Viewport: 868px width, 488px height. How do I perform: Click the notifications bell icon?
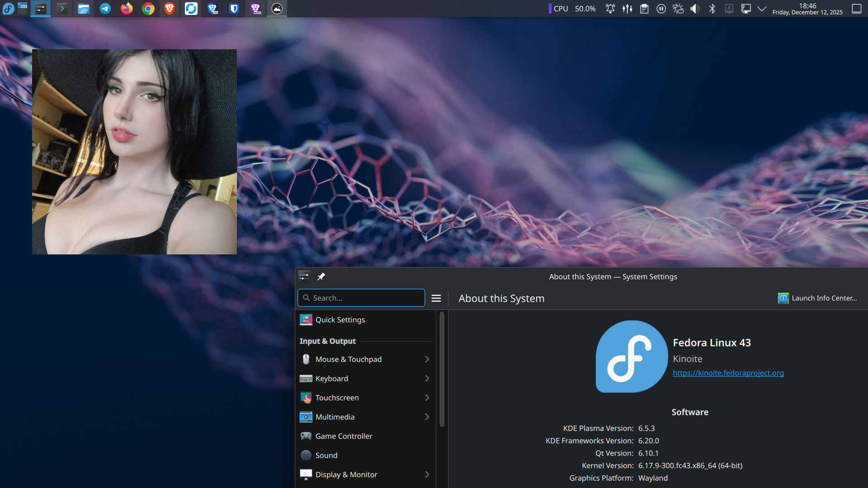pyautogui.click(x=610, y=9)
